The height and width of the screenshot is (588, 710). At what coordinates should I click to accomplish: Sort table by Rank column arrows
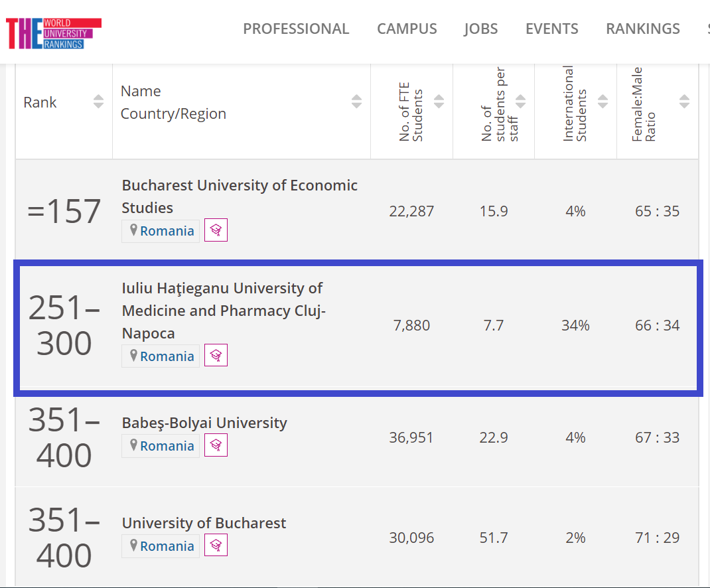pyautogui.click(x=98, y=102)
